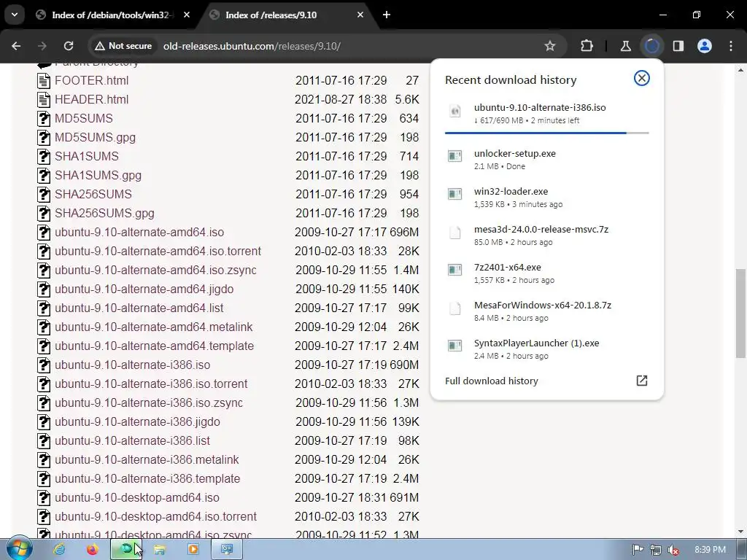This screenshot has height=560, width=747.
Task: Bookmark this page with the star icon
Action: click(550, 46)
